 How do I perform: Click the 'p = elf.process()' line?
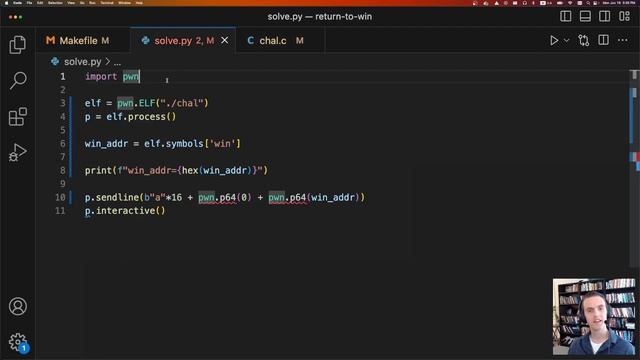130,117
